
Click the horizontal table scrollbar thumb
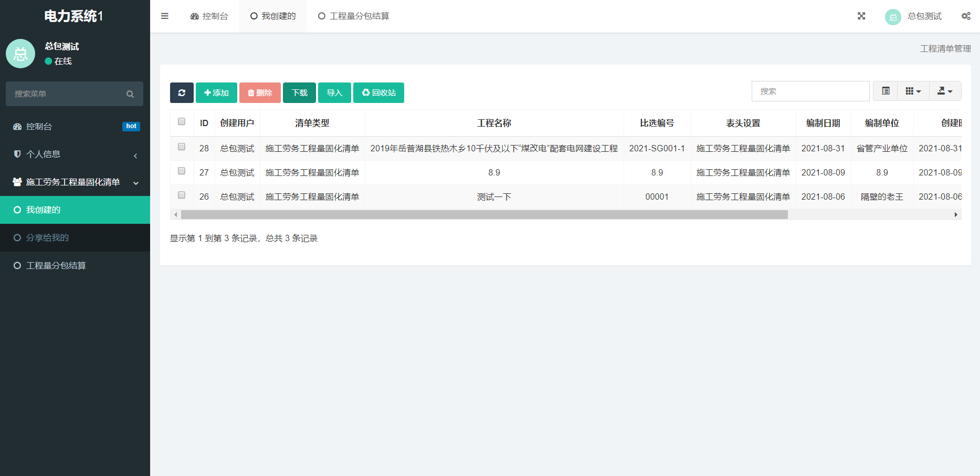pyautogui.click(x=484, y=214)
